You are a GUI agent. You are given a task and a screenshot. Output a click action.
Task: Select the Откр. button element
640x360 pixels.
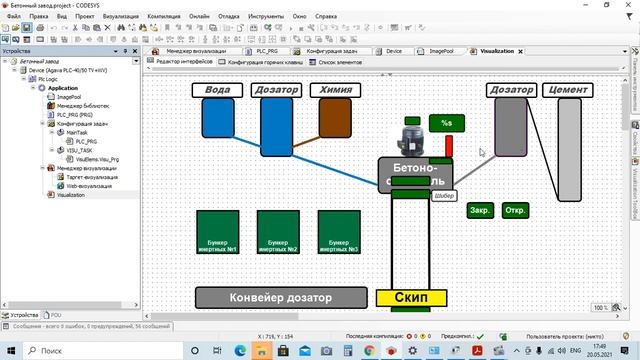(516, 211)
